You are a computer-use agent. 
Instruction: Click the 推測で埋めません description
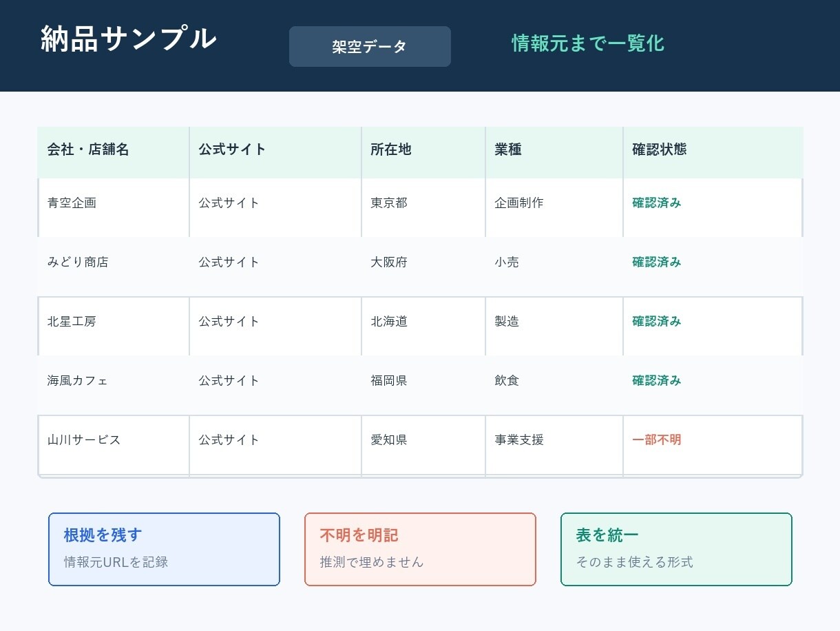[372, 562]
